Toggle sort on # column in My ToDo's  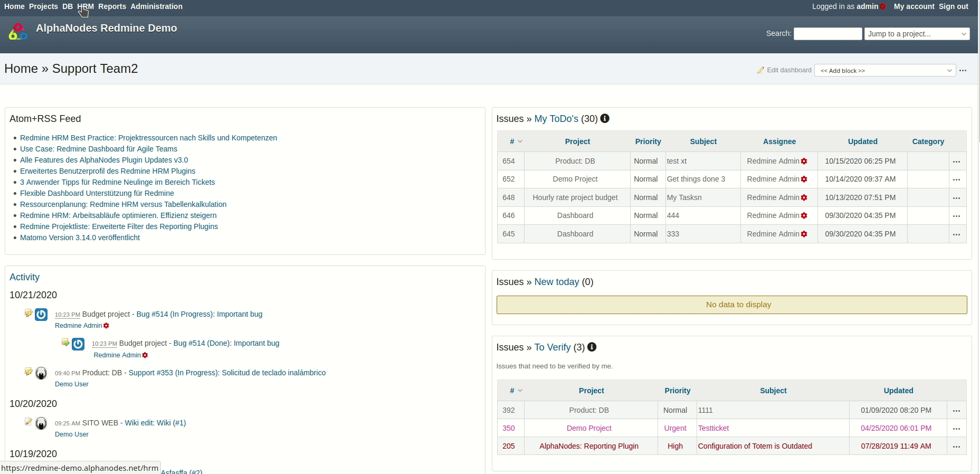tap(516, 141)
